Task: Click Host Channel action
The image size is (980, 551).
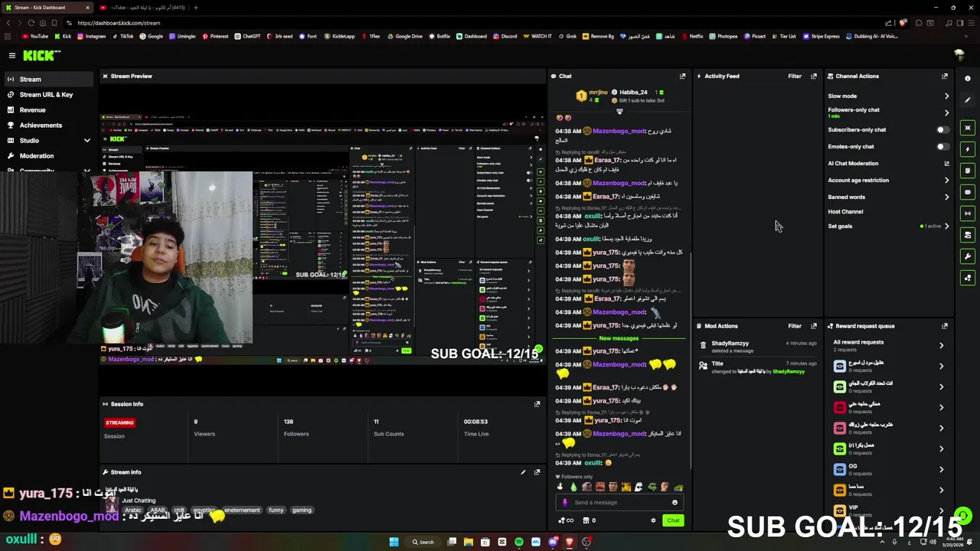Action: [x=845, y=212]
